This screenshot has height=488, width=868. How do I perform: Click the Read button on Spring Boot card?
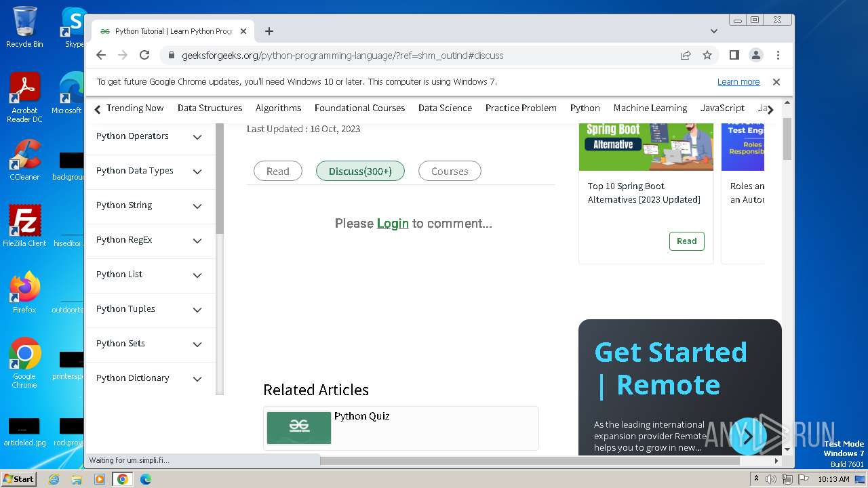click(686, 241)
